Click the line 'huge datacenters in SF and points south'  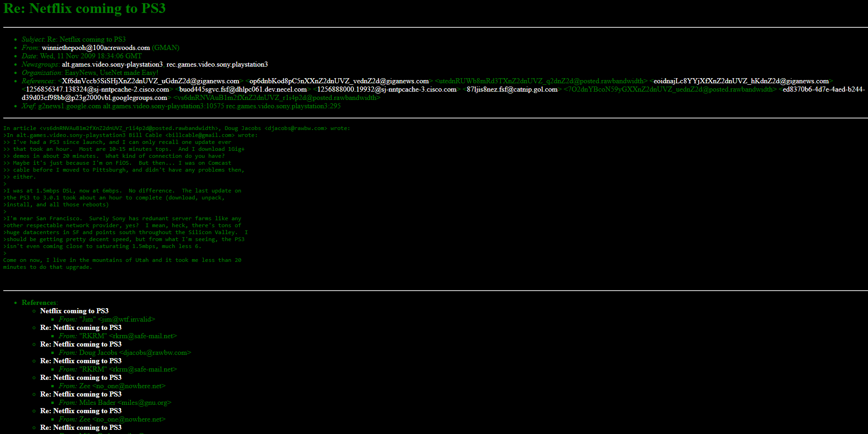tap(125, 232)
